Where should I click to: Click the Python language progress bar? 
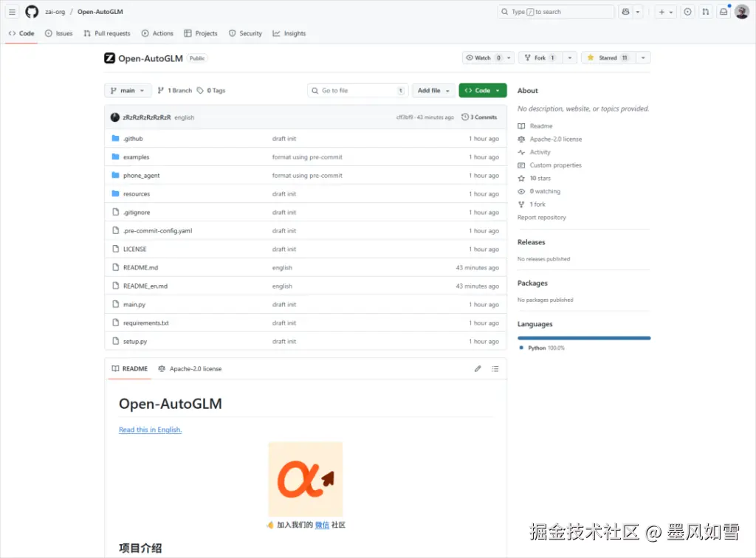pos(584,338)
